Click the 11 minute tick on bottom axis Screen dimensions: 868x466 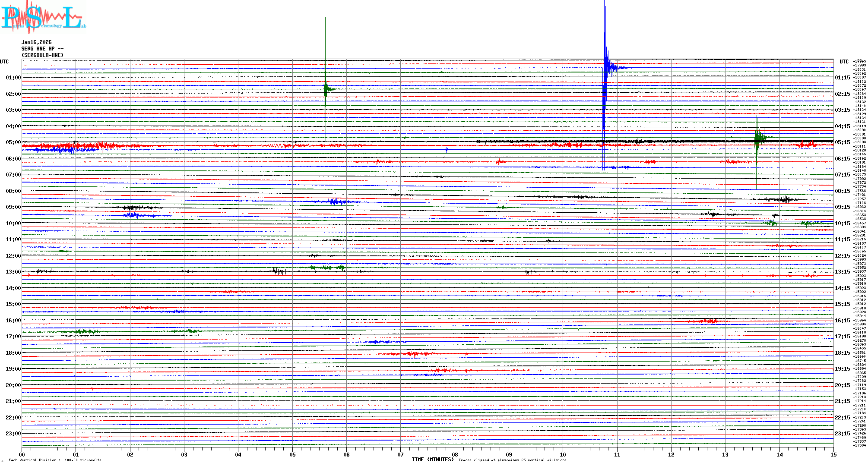[617, 454]
